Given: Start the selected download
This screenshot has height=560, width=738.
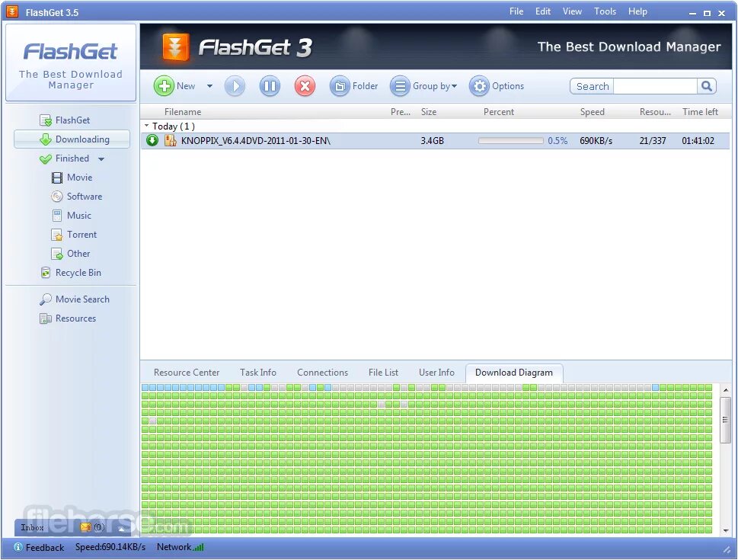Looking at the screenshot, I should point(235,85).
